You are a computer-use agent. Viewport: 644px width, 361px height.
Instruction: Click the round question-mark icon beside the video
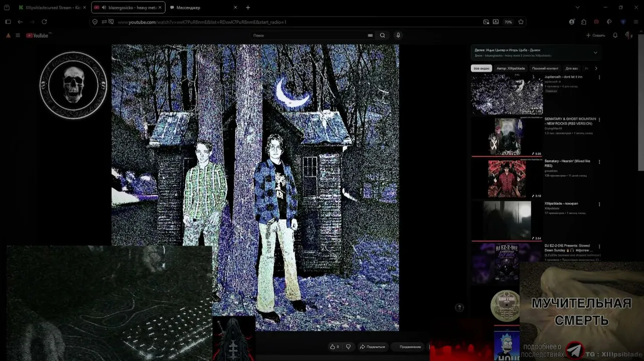(x=459, y=308)
